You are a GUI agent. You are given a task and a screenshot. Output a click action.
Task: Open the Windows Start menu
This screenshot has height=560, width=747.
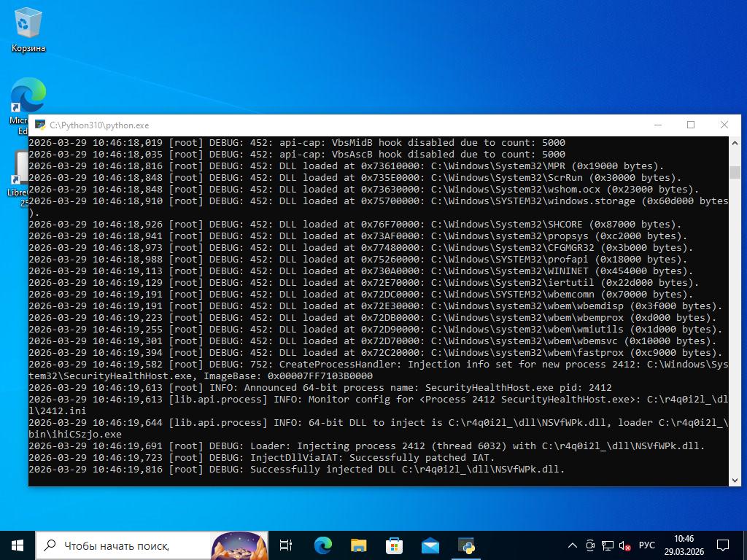[x=18, y=545]
